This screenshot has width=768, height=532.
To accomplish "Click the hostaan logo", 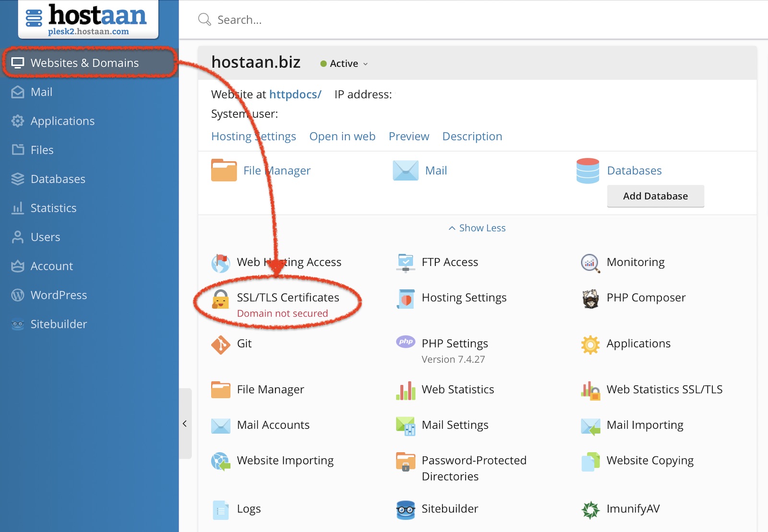I will 88,19.
